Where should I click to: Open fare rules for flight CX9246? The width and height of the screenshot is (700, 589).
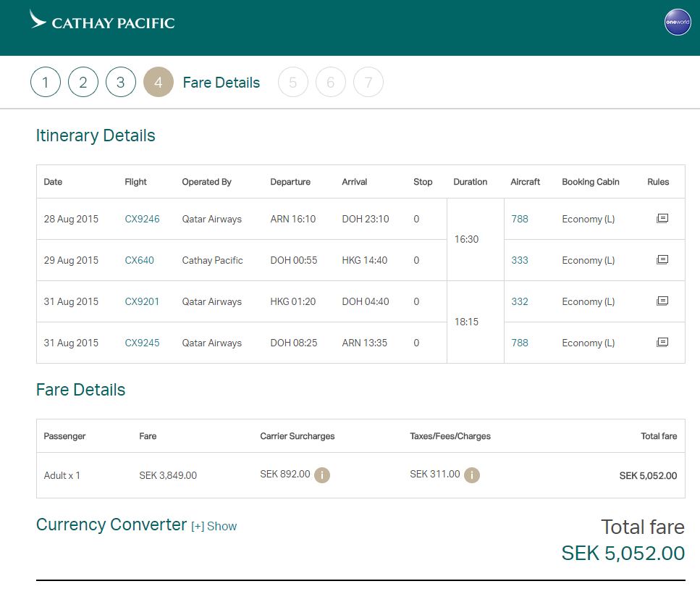(x=662, y=219)
